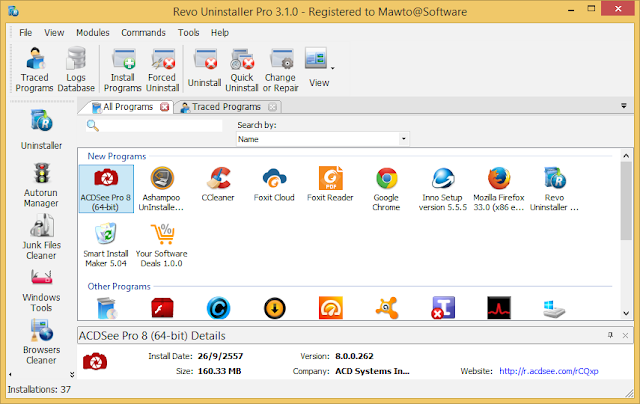
Task: Open the Logs Database tool
Action: click(76, 69)
